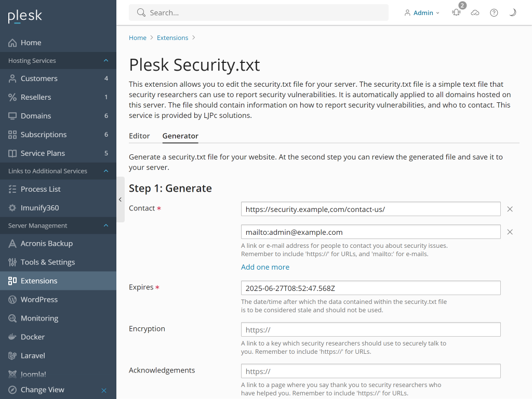Select the Generator tab
The height and width of the screenshot is (399, 532).
pos(180,136)
